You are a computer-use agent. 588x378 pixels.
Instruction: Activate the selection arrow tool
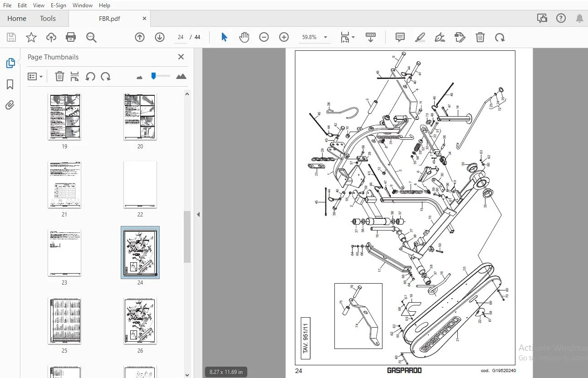(x=224, y=37)
